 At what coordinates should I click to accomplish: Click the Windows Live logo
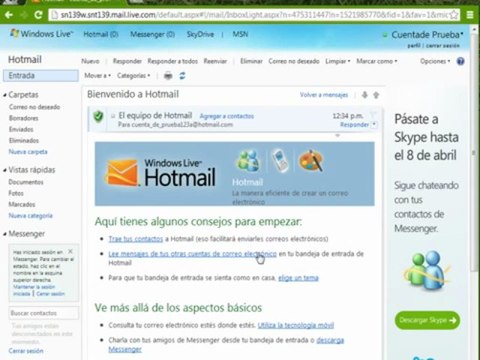coord(41,34)
